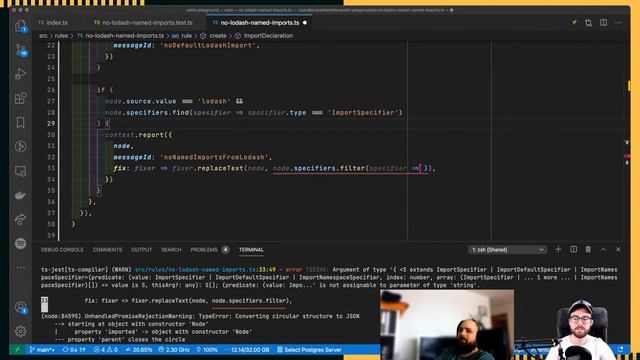Click memory 12.14/32.00 GB status entry
The width and height of the screenshot is (640, 360).
point(247,350)
